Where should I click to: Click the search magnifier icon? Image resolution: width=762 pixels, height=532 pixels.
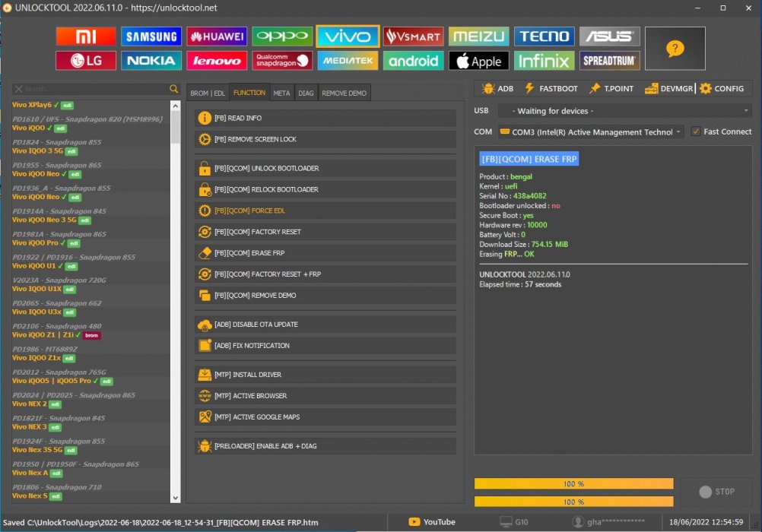173,89
